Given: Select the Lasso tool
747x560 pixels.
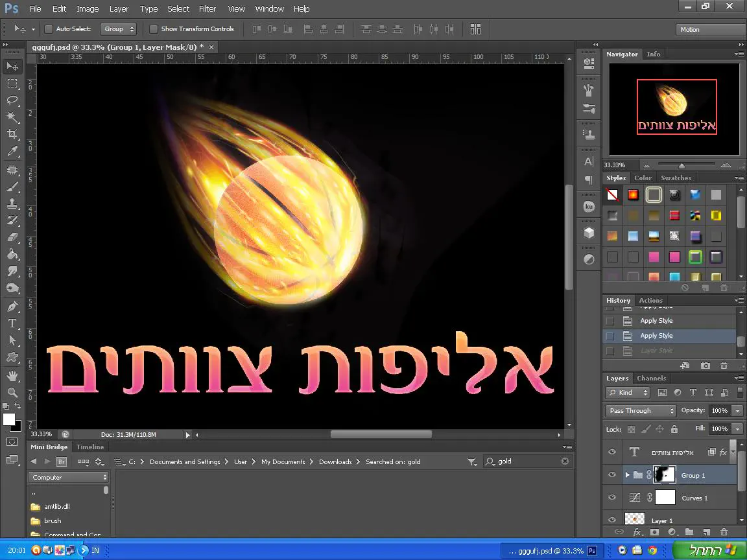Looking at the screenshot, I should [x=12, y=100].
